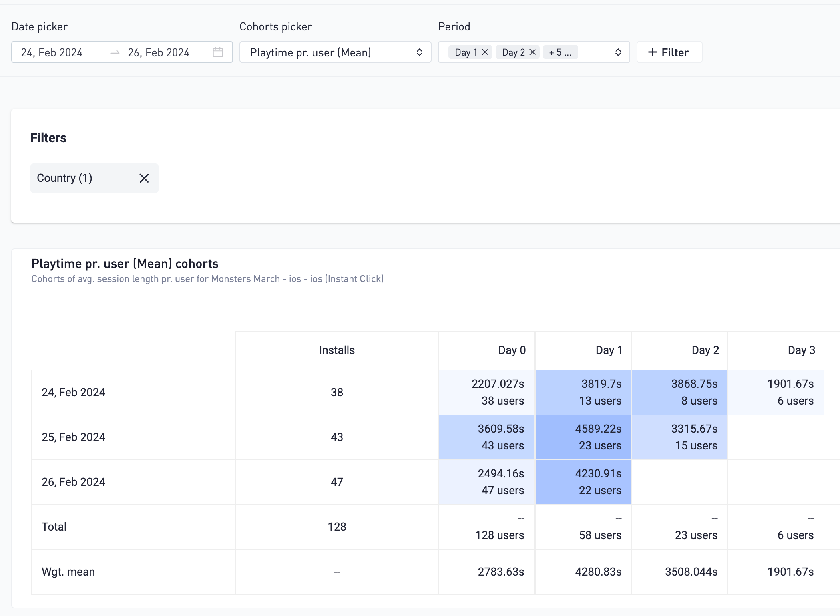Screen dimensions: 840x616
Task: Open the calendar icon in date picker
Action: point(217,52)
